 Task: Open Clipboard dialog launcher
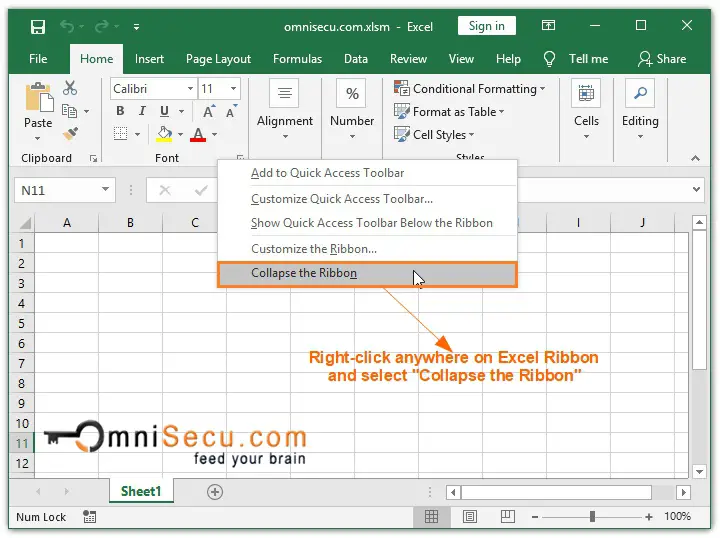tap(93, 158)
